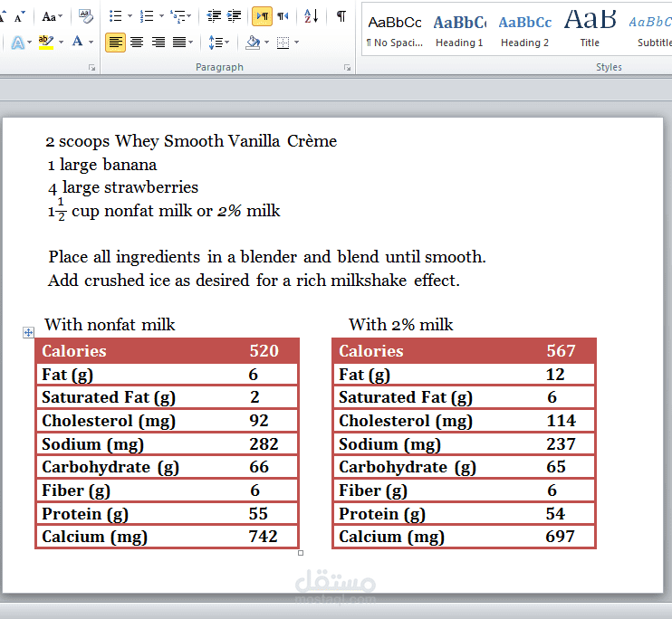Apply the current font color

[x=78, y=43]
